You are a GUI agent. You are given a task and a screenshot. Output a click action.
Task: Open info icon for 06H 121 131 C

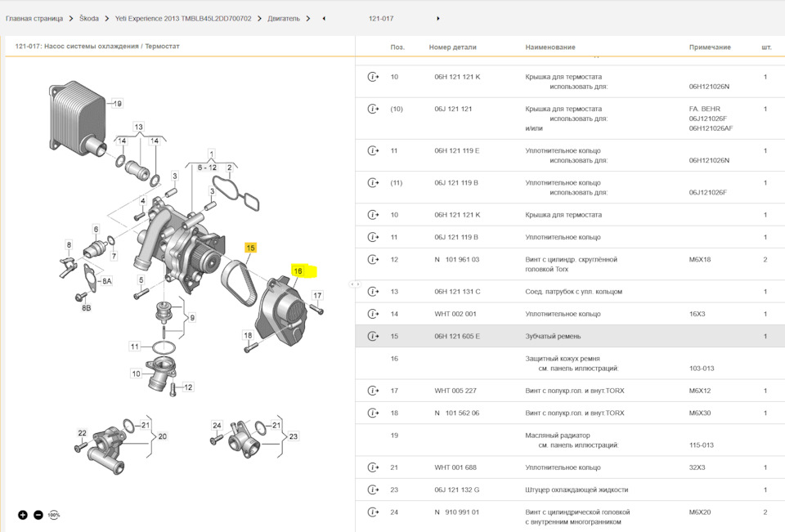(373, 291)
